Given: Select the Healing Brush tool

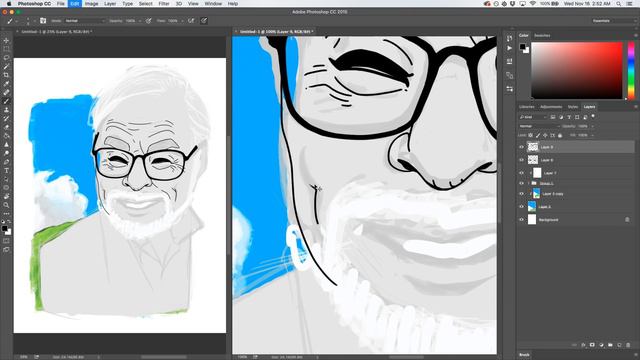Looking at the screenshot, I should coord(6,92).
